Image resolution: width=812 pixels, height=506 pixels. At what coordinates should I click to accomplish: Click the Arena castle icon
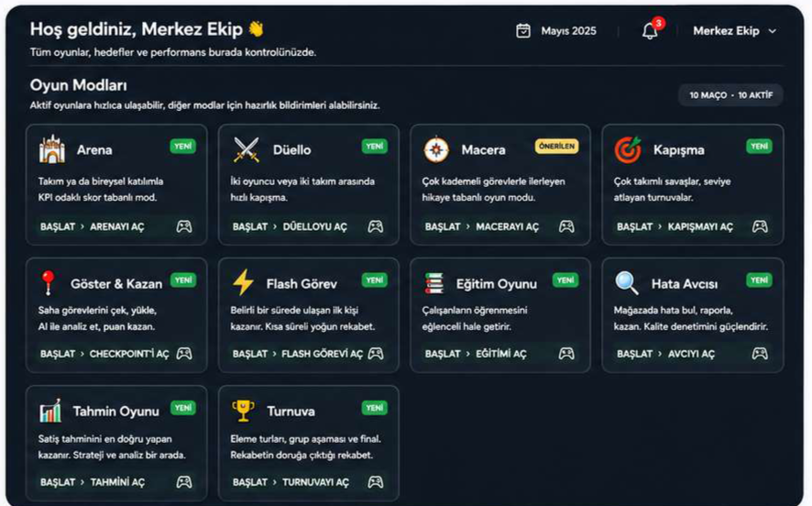coord(52,149)
